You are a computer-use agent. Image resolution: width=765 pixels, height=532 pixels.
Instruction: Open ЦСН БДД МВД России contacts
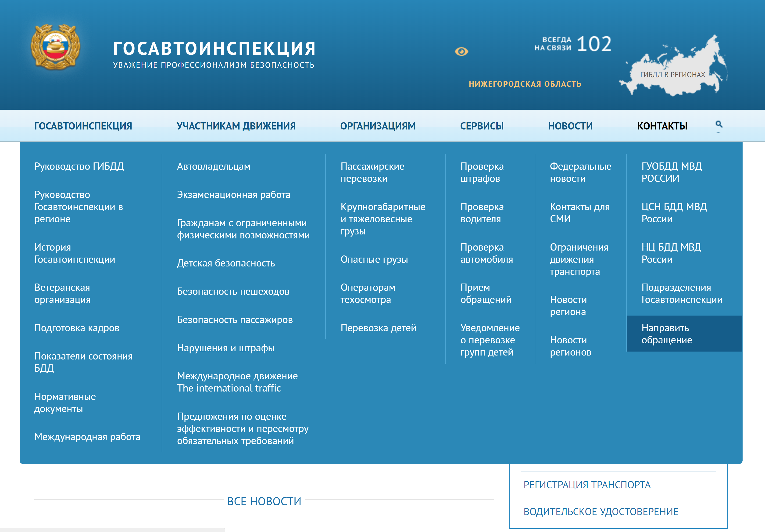[x=674, y=213]
